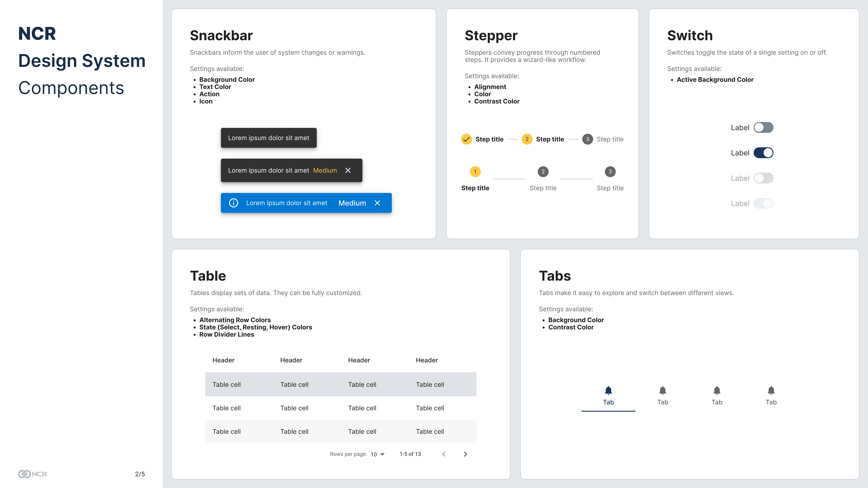Click first cell in second table row
868x488 pixels.
point(226,408)
